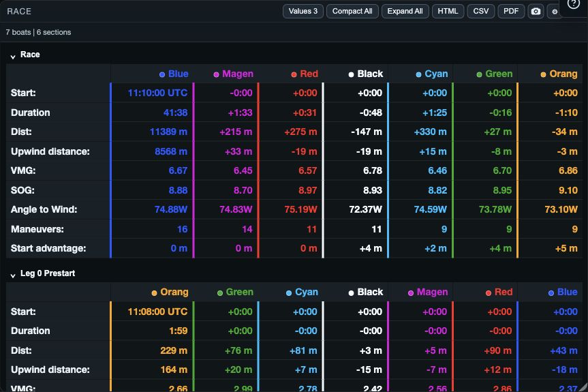
Task: Click Orang's 9.10 SOG cell
Action: (x=568, y=190)
